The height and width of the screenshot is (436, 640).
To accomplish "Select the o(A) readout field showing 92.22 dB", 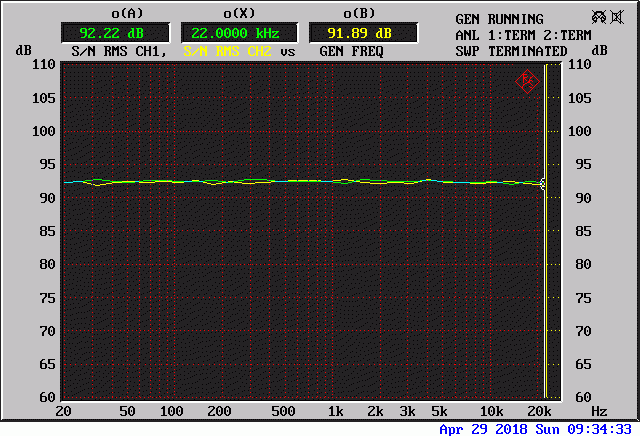I will [116, 33].
